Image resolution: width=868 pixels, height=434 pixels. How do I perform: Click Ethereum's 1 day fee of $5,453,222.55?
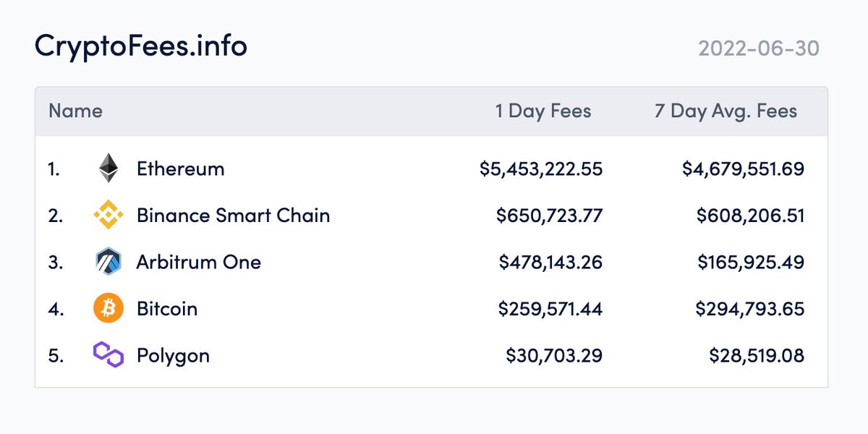pos(541,169)
